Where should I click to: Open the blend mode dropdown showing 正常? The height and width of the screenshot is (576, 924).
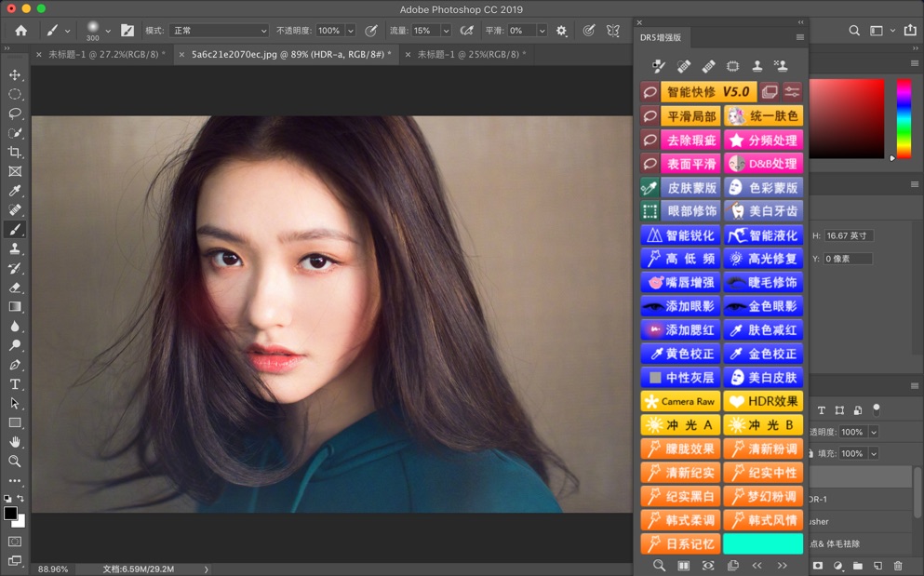pos(219,31)
